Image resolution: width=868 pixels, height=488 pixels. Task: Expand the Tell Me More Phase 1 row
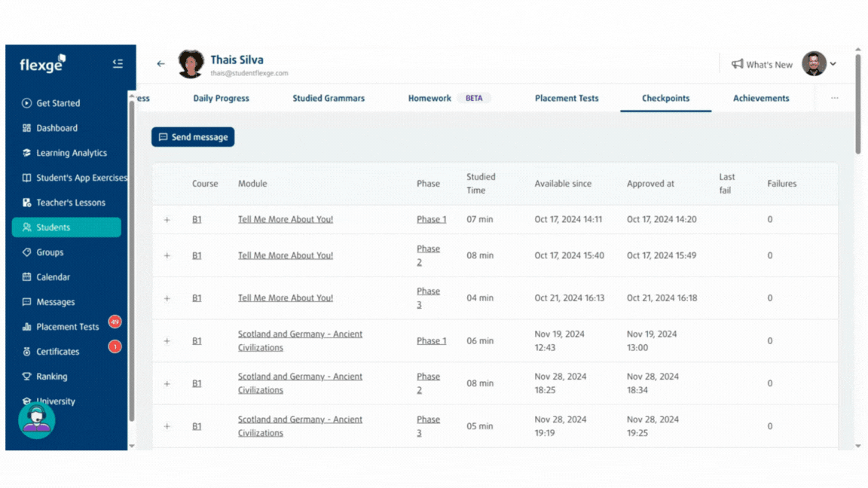167,220
